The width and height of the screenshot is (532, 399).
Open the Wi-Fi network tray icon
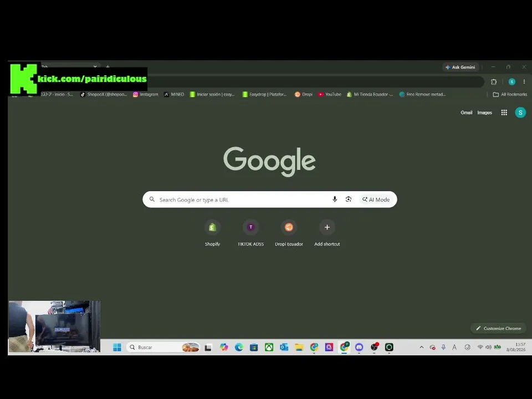[x=480, y=347]
